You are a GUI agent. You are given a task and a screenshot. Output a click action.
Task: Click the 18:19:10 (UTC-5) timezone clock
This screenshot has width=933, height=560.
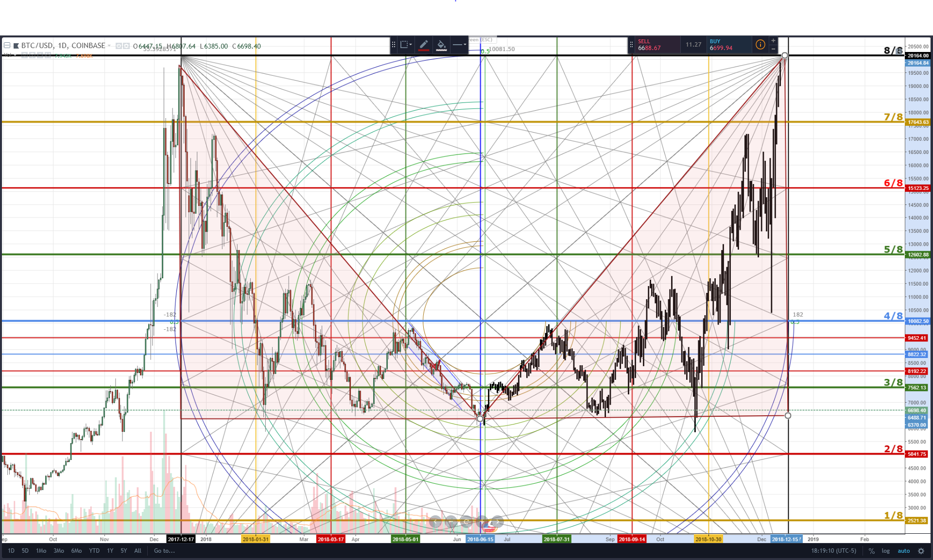coord(833,551)
